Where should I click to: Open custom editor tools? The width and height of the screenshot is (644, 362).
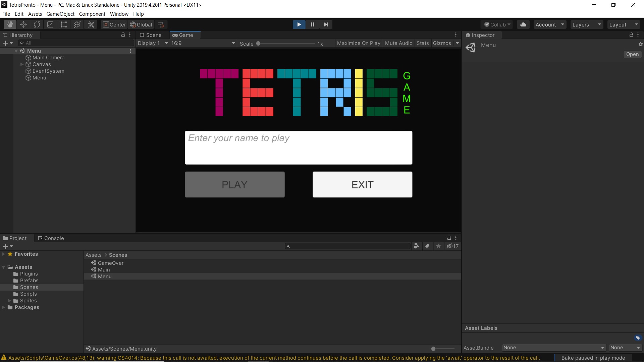click(91, 24)
